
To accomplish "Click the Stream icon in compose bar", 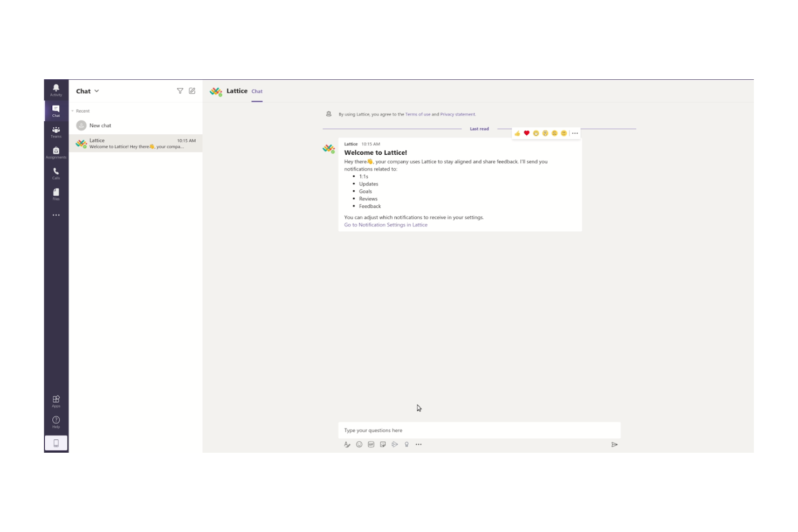I will tap(395, 445).
